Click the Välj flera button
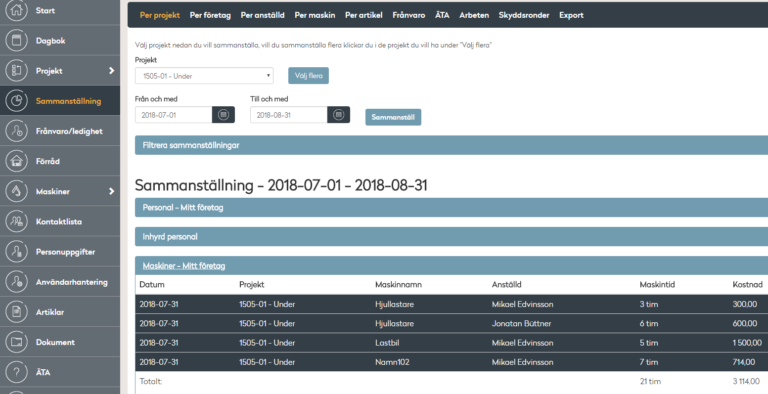768x394 pixels. (x=309, y=75)
